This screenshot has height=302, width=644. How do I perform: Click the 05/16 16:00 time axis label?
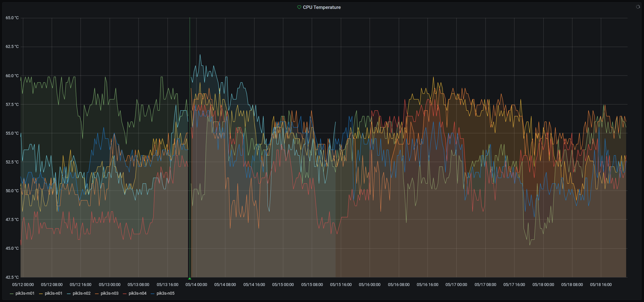click(x=427, y=284)
